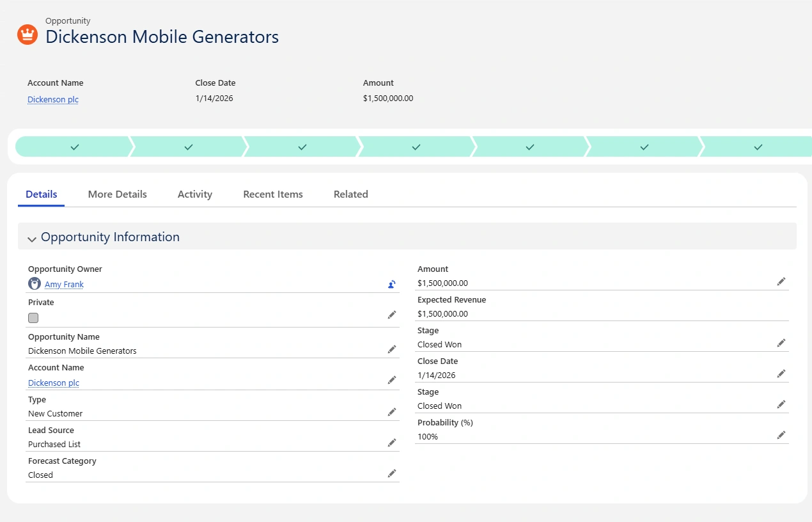Select the Related tab

350,194
